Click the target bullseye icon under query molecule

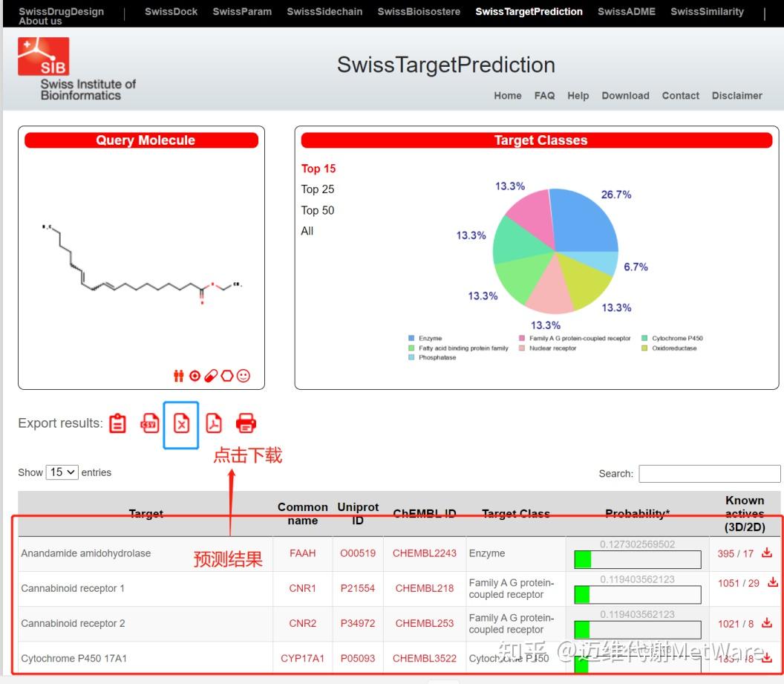(x=195, y=376)
